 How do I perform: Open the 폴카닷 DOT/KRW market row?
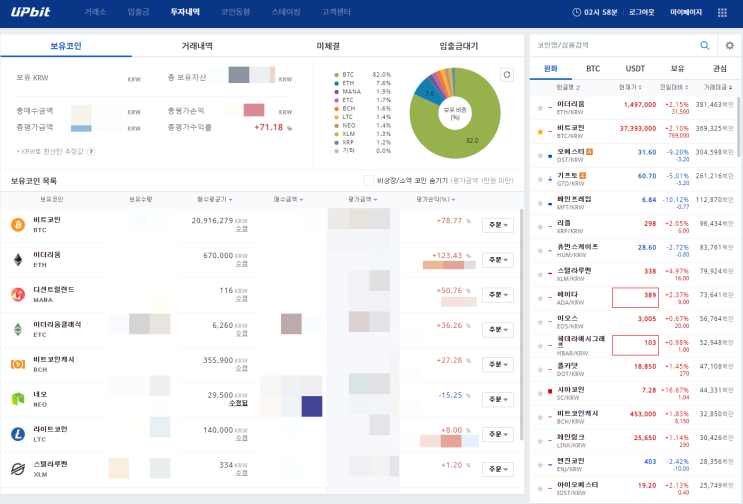[x=635, y=369]
